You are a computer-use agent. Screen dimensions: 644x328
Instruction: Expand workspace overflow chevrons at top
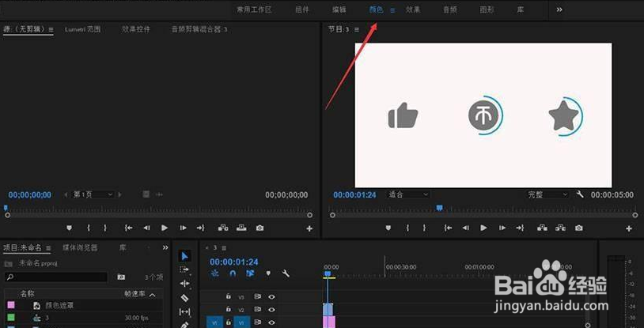point(559,9)
